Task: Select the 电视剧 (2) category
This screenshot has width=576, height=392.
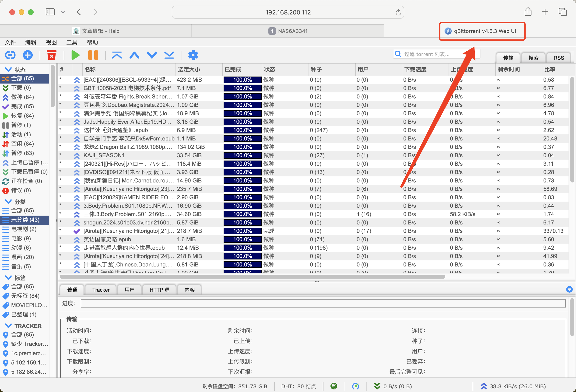Action: point(25,229)
